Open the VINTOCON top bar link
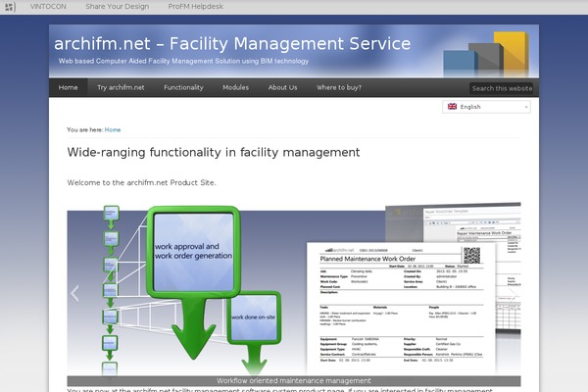Viewport: 588px width, 392px height. coord(48,7)
